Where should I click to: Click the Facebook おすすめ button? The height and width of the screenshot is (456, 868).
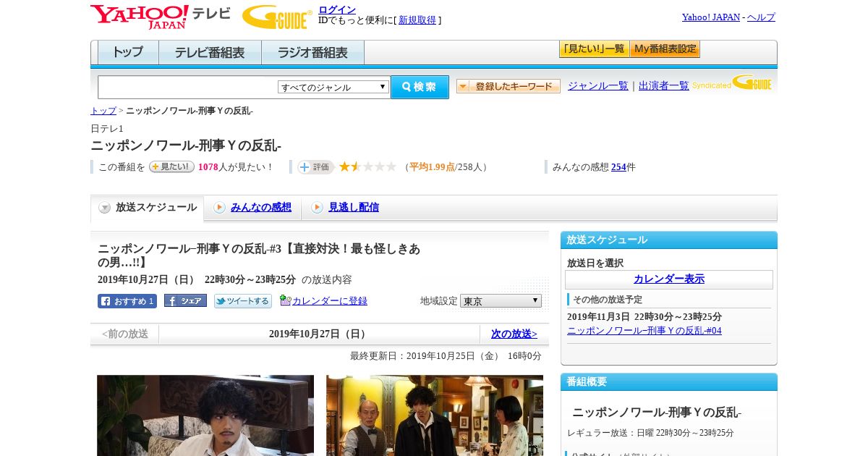pos(127,301)
